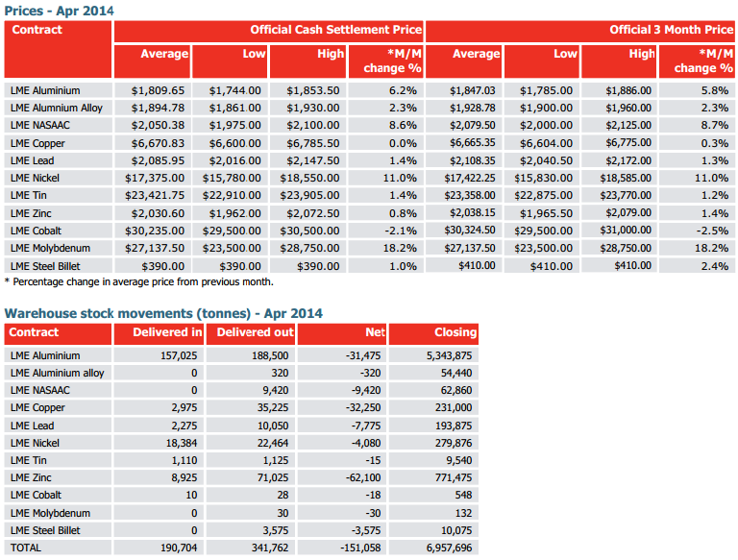Select the 'Prices - Apr 2014' heading
The image size is (738, 560).
[60, 11]
